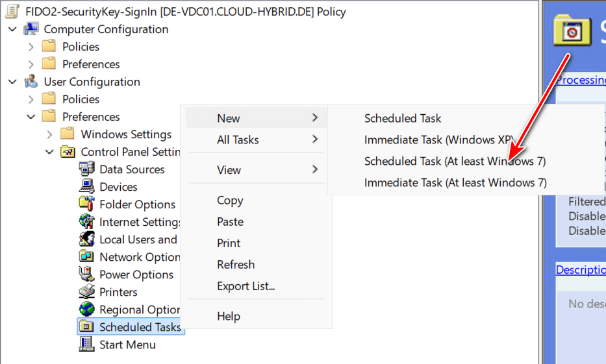The height and width of the screenshot is (364, 606).
Task: Collapse the Computer Configuration node
Action: (12, 29)
